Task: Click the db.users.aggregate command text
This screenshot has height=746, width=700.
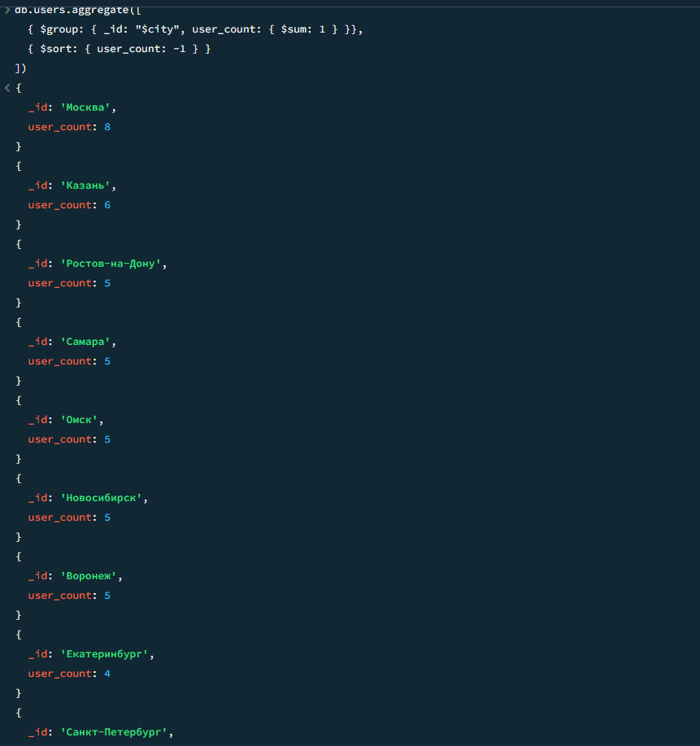Action: click(78, 10)
